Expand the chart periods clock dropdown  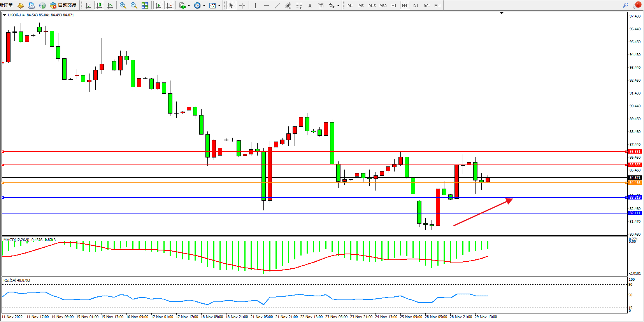(x=204, y=5)
